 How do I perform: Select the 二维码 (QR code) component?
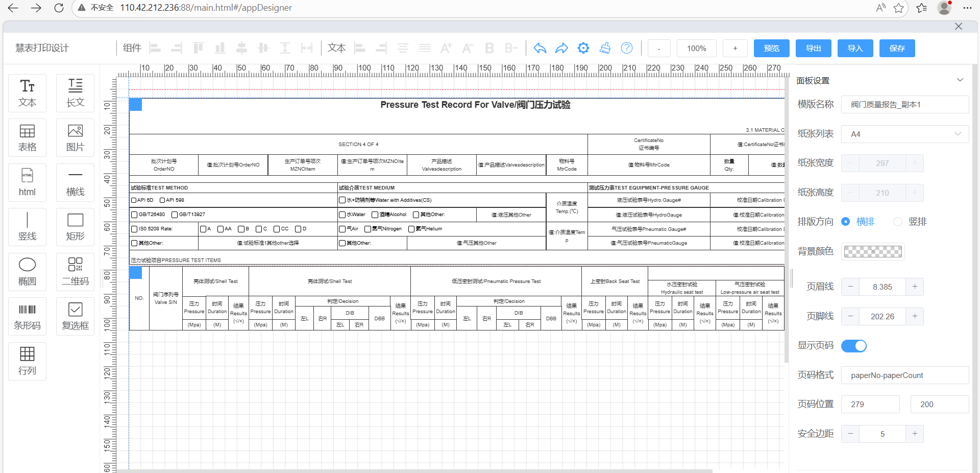[75, 271]
